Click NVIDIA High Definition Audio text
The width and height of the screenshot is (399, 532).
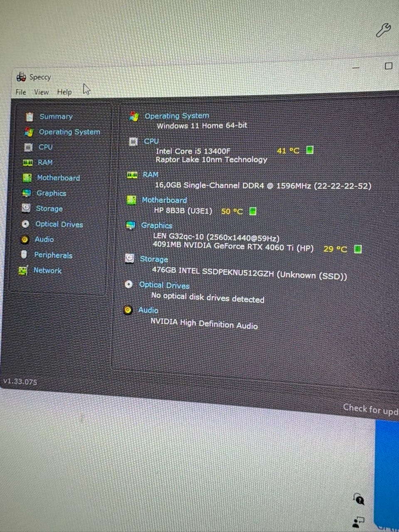(204, 323)
